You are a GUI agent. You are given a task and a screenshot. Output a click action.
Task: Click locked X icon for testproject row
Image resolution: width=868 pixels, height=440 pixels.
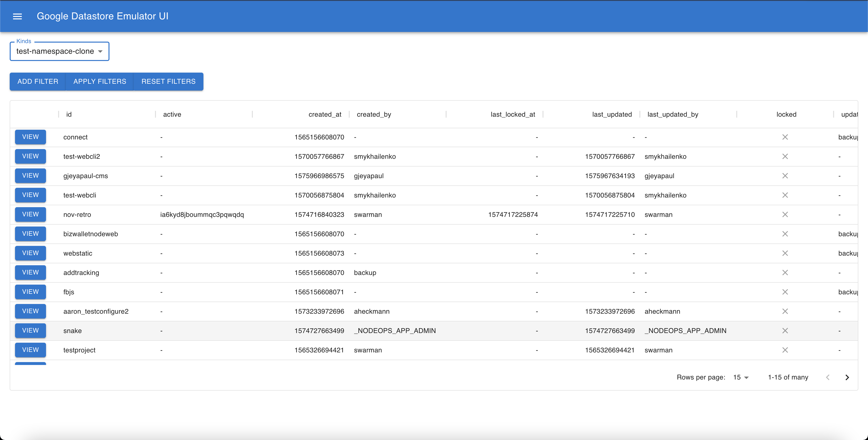785,350
